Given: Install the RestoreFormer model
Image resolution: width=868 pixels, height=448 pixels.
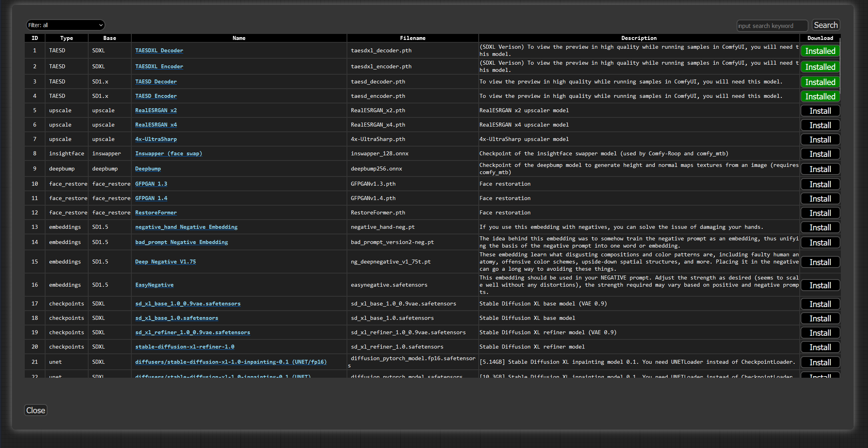Looking at the screenshot, I should (820, 213).
